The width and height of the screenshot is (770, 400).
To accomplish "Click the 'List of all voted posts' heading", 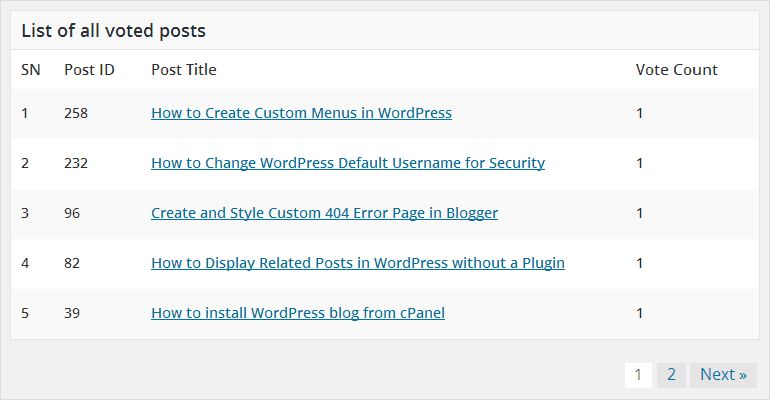I will tap(113, 30).
